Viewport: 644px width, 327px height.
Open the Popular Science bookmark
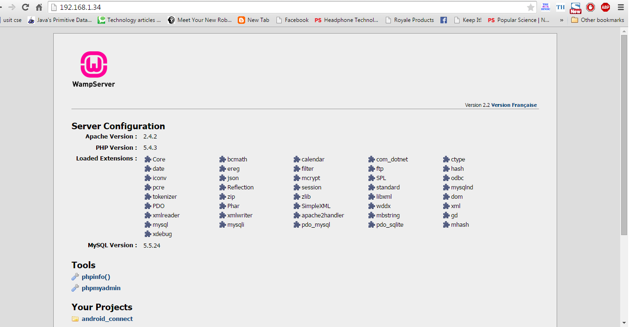pos(519,20)
